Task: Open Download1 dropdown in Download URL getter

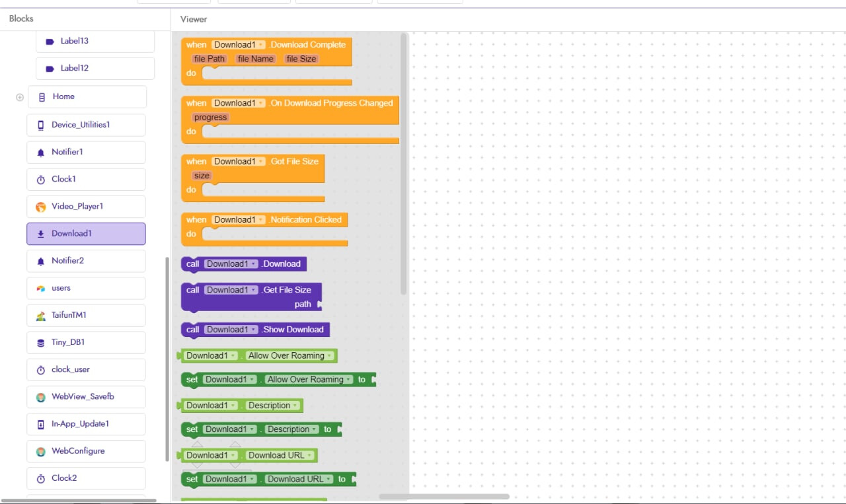Action: [211, 455]
